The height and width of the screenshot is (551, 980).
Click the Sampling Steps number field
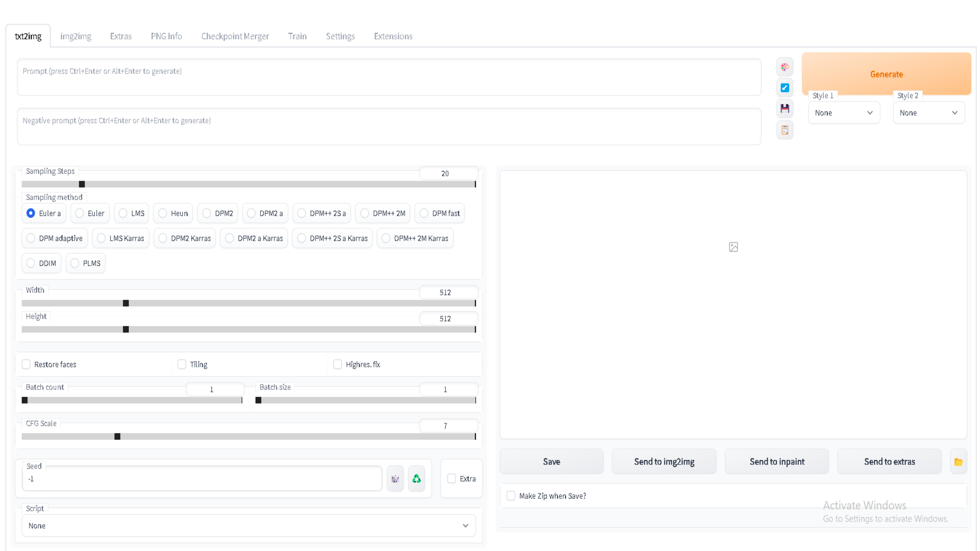pyautogui.click(x=448, y=173)
